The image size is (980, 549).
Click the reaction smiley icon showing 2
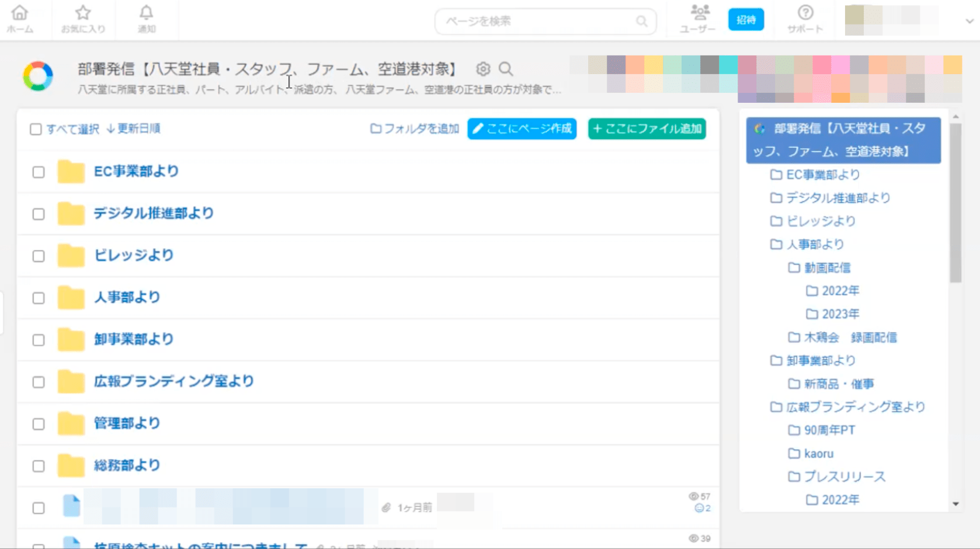(699, 509)
